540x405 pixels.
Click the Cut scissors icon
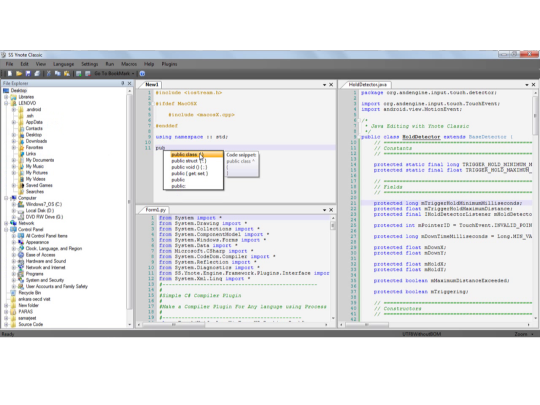(x=49, y=73)
